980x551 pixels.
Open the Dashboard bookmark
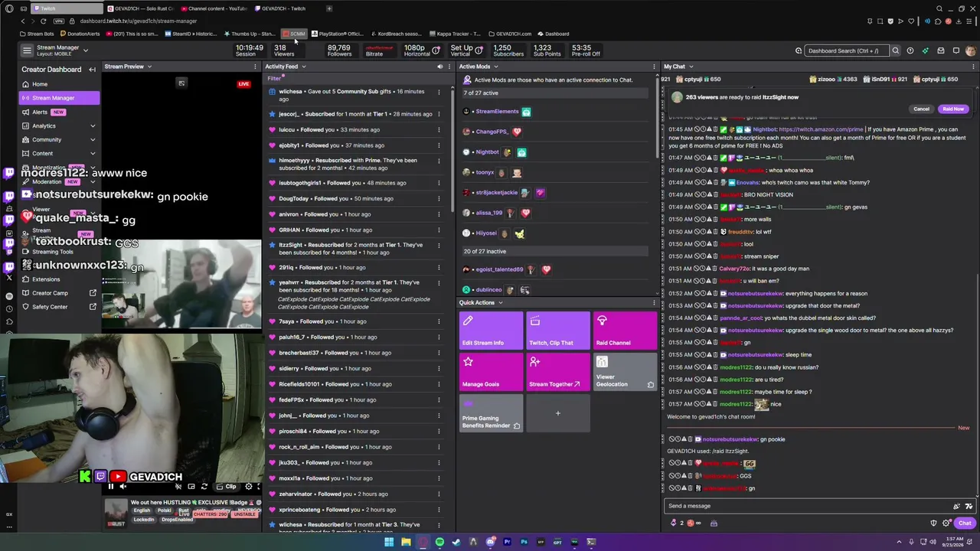(x=553, y=34)
